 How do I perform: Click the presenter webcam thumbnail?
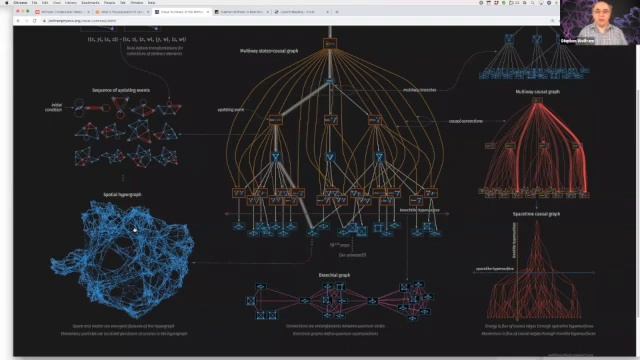[600, 22]
